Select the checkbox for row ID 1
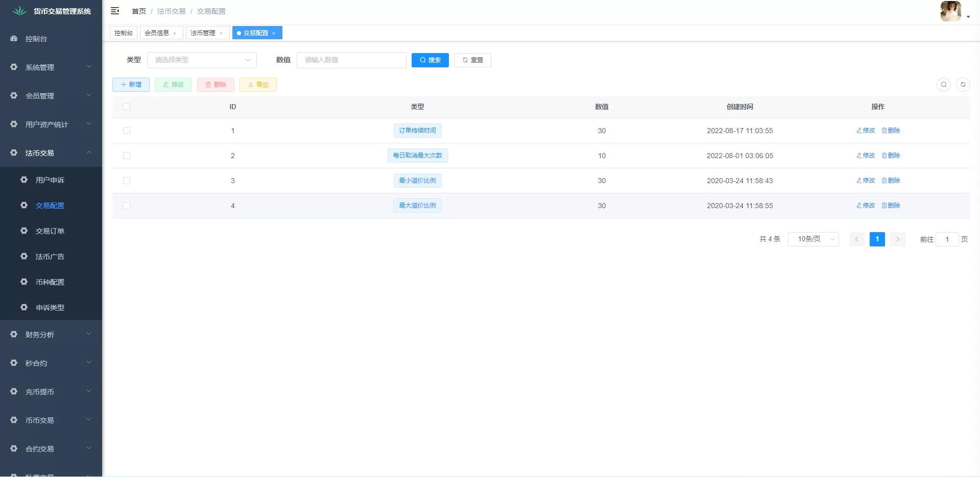This screenshot has width=980, height=477. 127,131
